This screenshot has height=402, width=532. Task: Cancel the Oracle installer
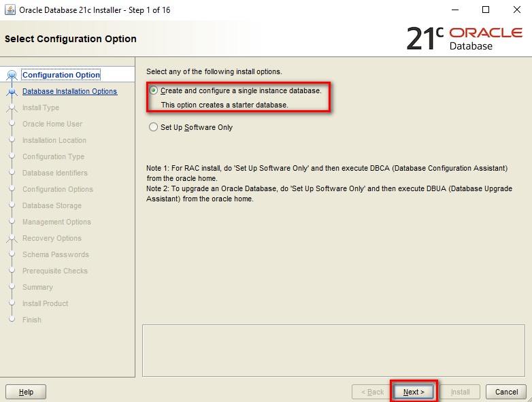coord(506,392)
